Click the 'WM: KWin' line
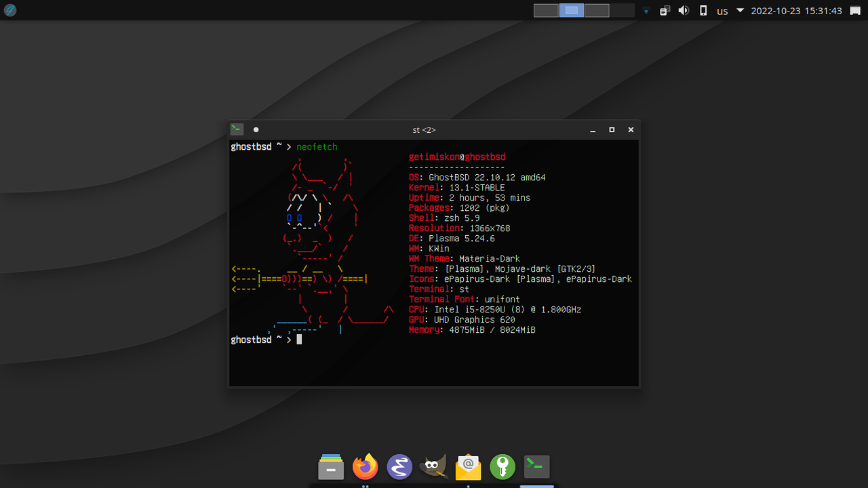Viewport: 868px width, 488px height. (x=429, y=249)
